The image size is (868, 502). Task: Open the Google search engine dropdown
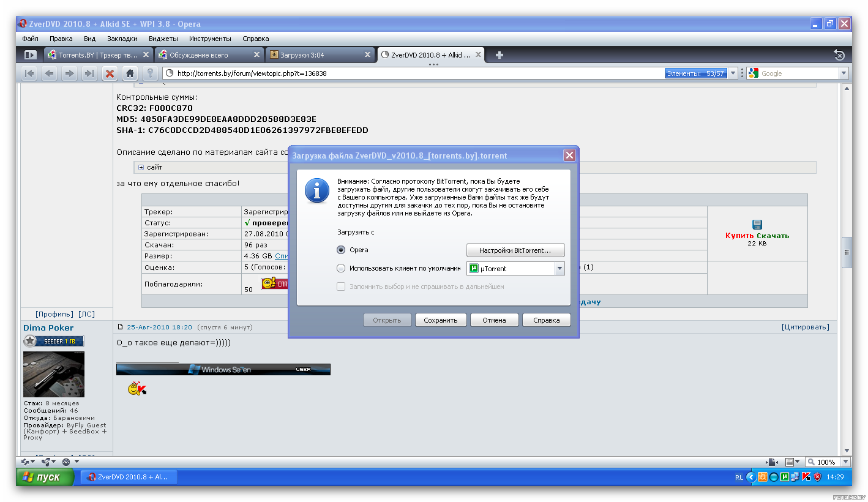pyautogui.click(x=844, y=73)
